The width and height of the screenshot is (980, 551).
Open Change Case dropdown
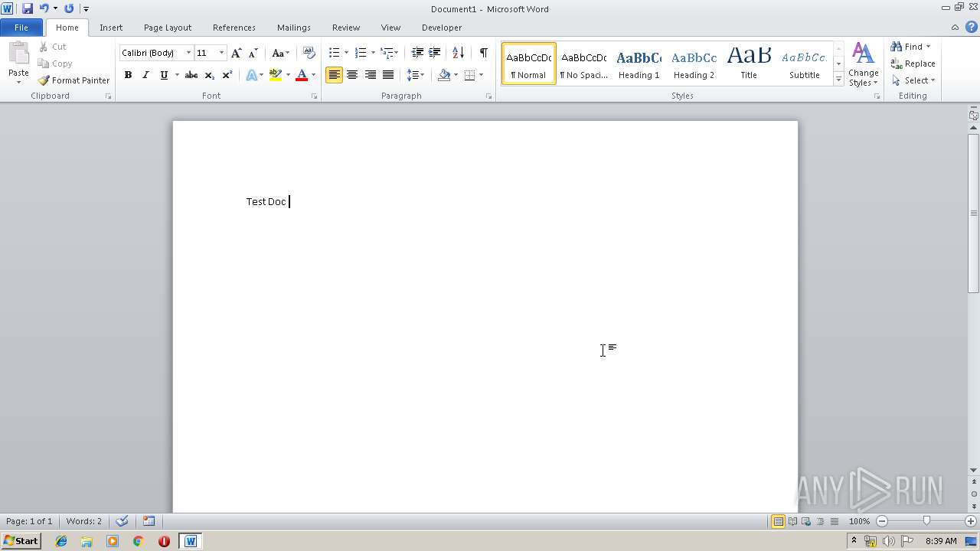point(280,53)
